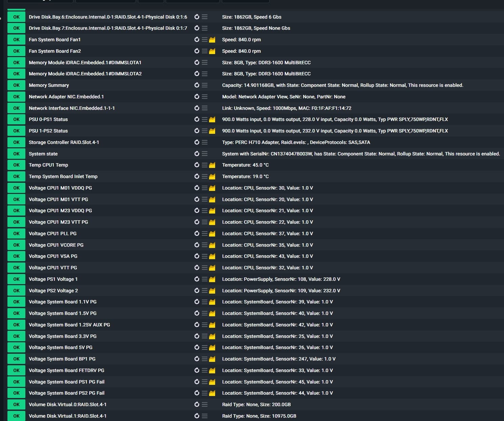
Task: Click Network Interface NIC.Embedded.1-1-1 service name
Action: point(72,108)
